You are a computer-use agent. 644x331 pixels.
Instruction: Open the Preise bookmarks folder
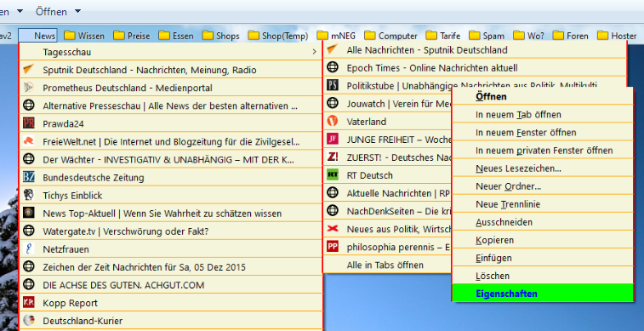coord(132,36)
